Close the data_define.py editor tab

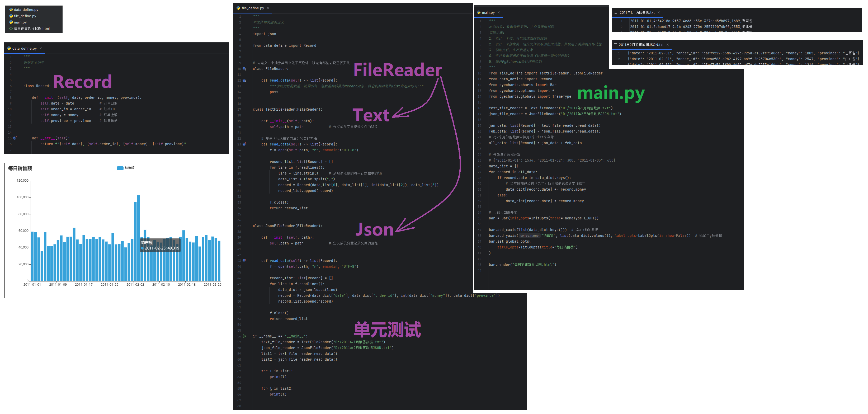click(41, 49)
